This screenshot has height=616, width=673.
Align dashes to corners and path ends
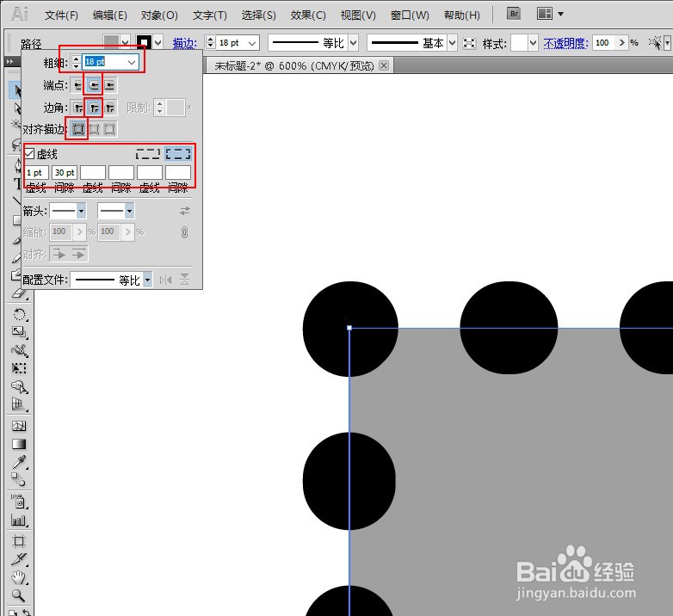click(x=178, y=154)
